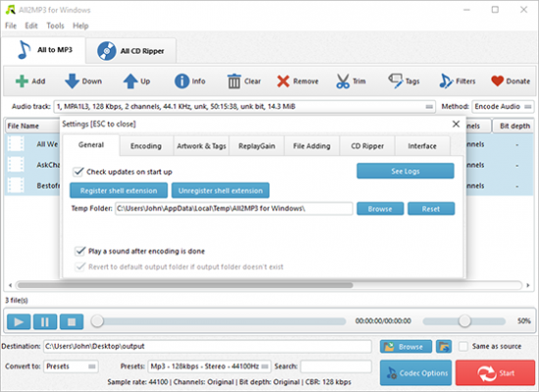Start the conversion
Screen dimensions: 539x392
tap(495, 373)
